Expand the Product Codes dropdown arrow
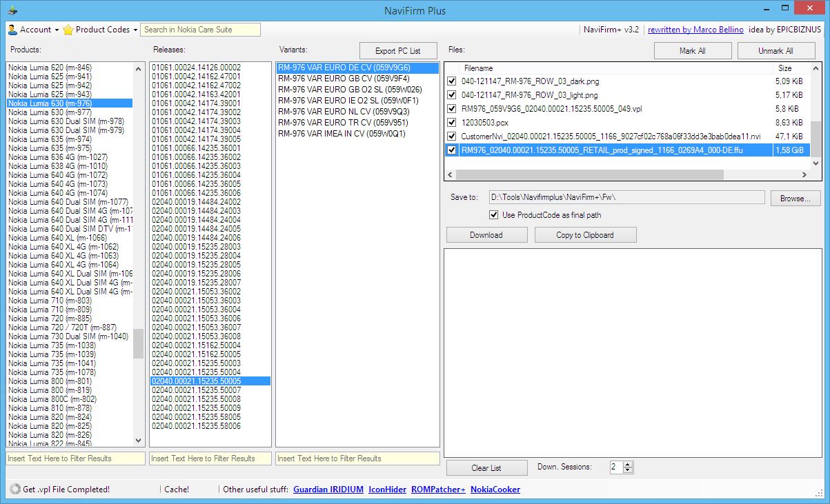The height and width of the screenshot is (504, 830). click(135, 30)
